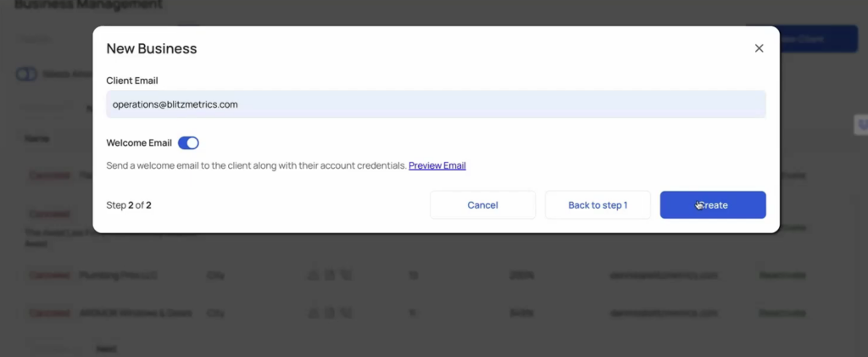Screen dimensions: 868x357
Task: Close the New Business dialog
Action: [759, 48]
